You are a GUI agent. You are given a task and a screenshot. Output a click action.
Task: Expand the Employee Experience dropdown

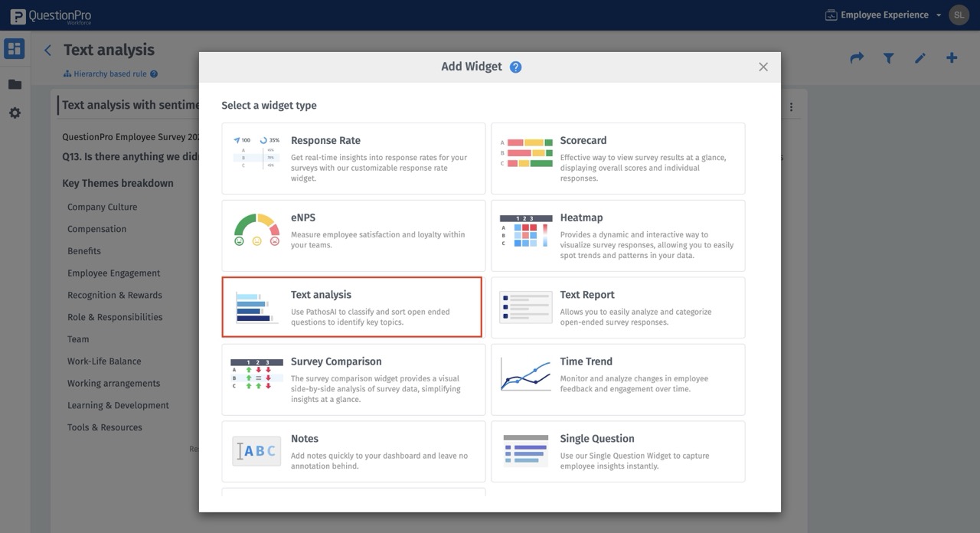point(884,15)
